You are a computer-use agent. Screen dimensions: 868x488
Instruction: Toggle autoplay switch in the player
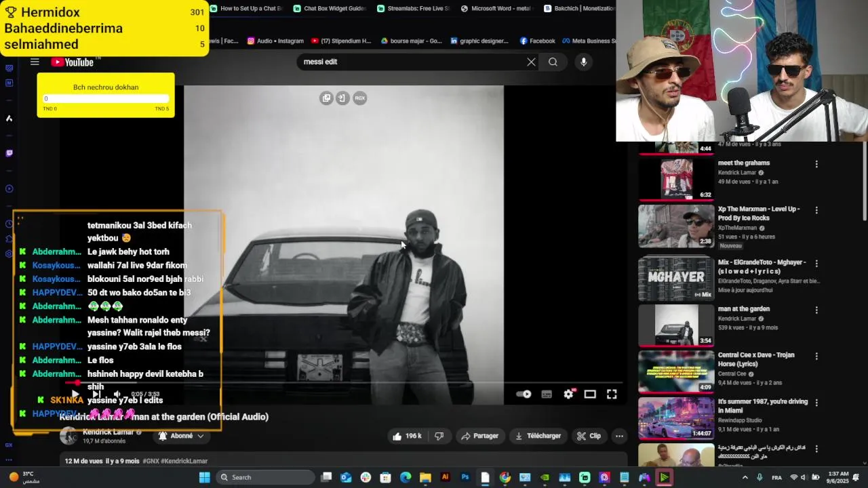click(524, 394)
